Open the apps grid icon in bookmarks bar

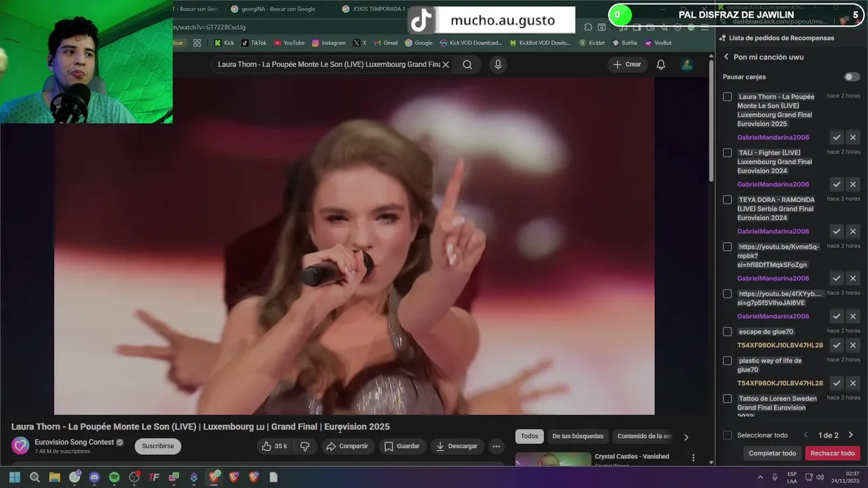coord(197,43)
